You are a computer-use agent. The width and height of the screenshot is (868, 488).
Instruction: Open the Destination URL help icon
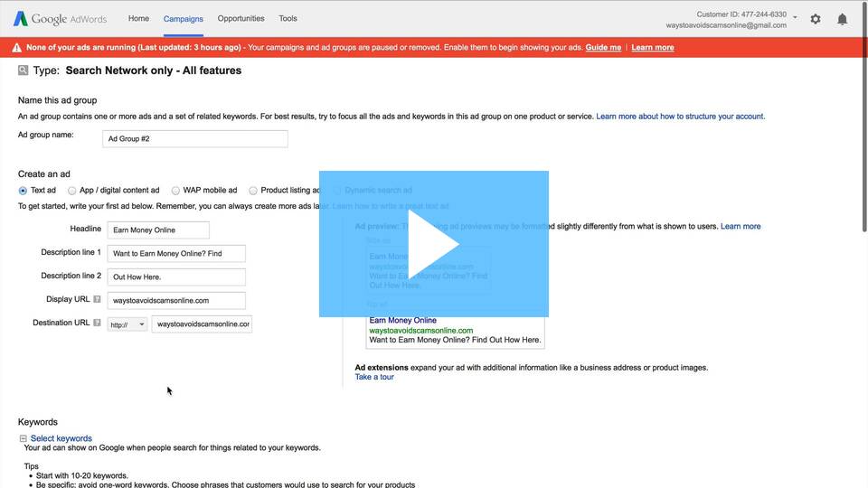(x=97, y=323)
